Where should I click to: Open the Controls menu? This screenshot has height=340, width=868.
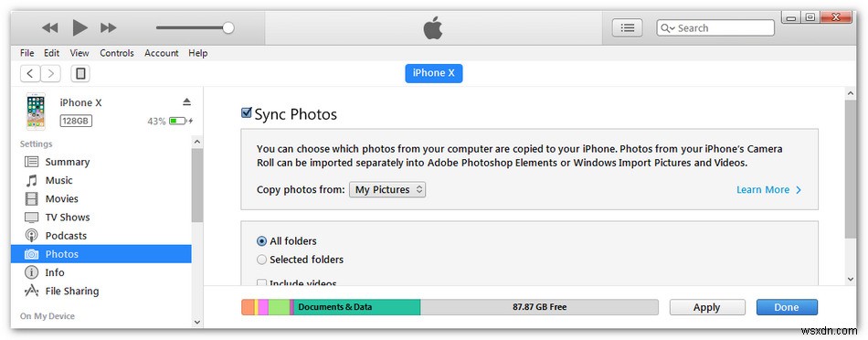[117, 53]
